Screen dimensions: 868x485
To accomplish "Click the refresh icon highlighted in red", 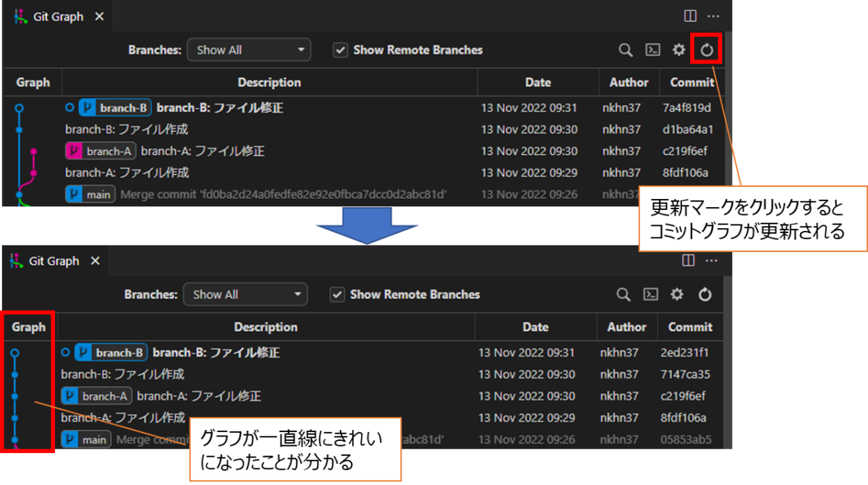I will click(x=707, y=50).
